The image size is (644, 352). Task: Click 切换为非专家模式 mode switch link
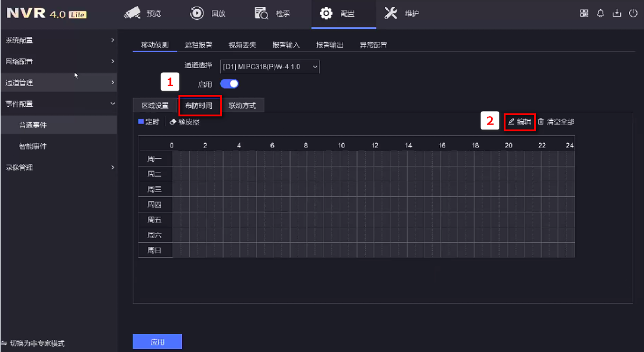(x=33, y=344)
